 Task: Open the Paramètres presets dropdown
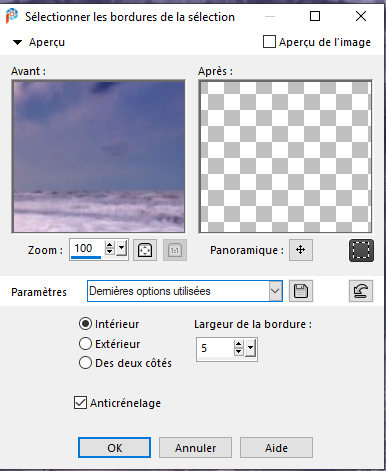click(x=185, y=291)
